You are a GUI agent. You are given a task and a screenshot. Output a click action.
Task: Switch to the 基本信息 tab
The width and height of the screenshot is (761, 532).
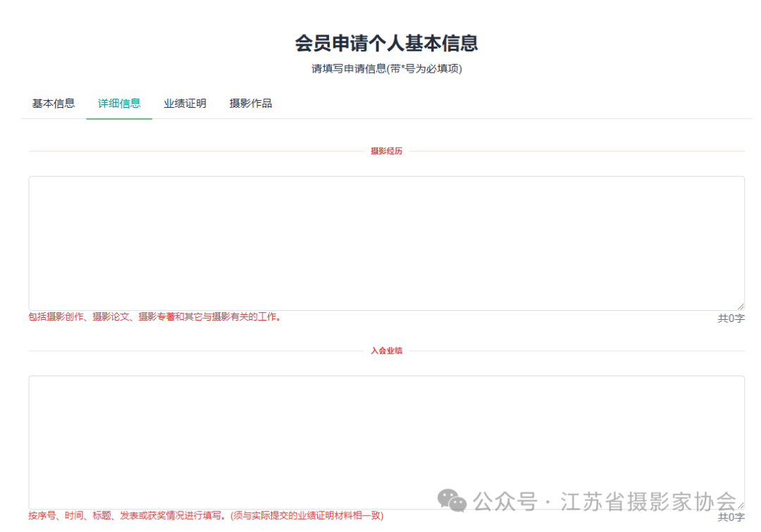point(54,104)
